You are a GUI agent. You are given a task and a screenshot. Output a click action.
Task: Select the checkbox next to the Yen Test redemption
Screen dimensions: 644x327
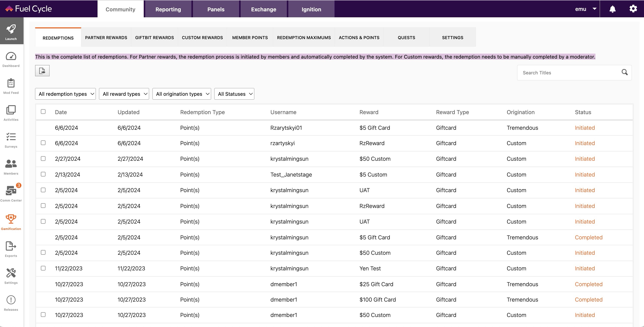click(43, 268)
